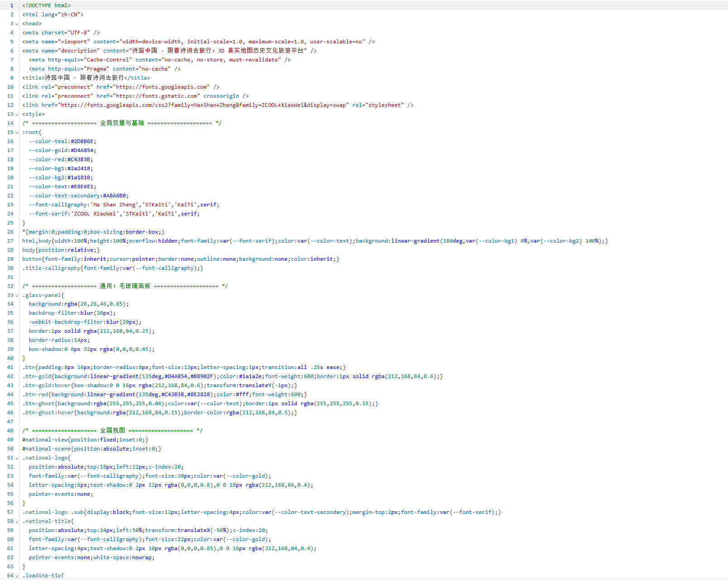Click the fonts.googleapis.com preconnect URL
The width and height of the screenshot is (728, 580).
[x=161, y=87]
